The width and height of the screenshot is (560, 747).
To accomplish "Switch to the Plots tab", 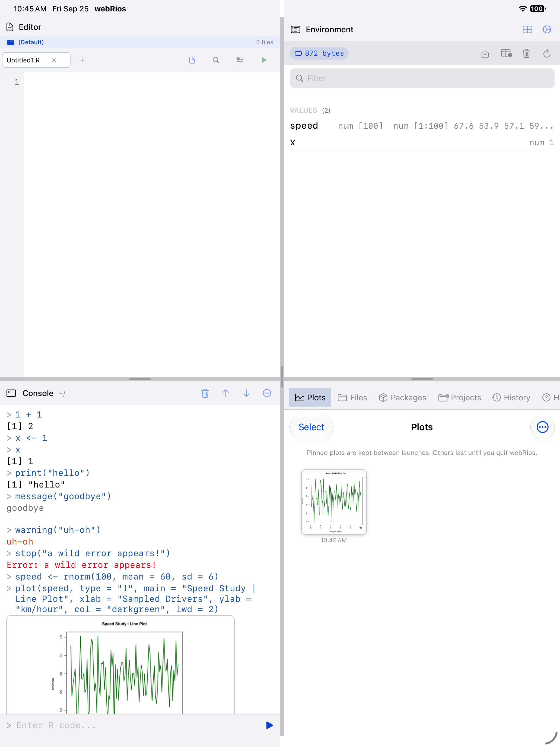I will click(310, 397).
